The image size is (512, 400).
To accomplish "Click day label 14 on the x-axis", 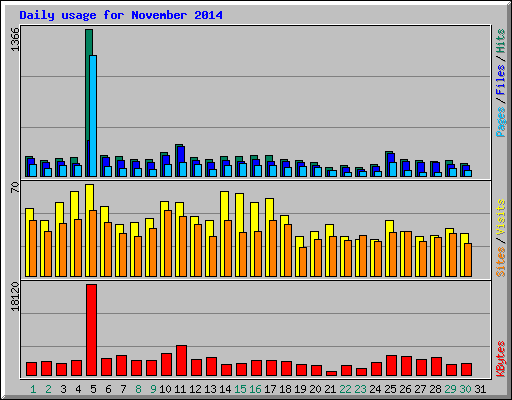I will (225, 389).
